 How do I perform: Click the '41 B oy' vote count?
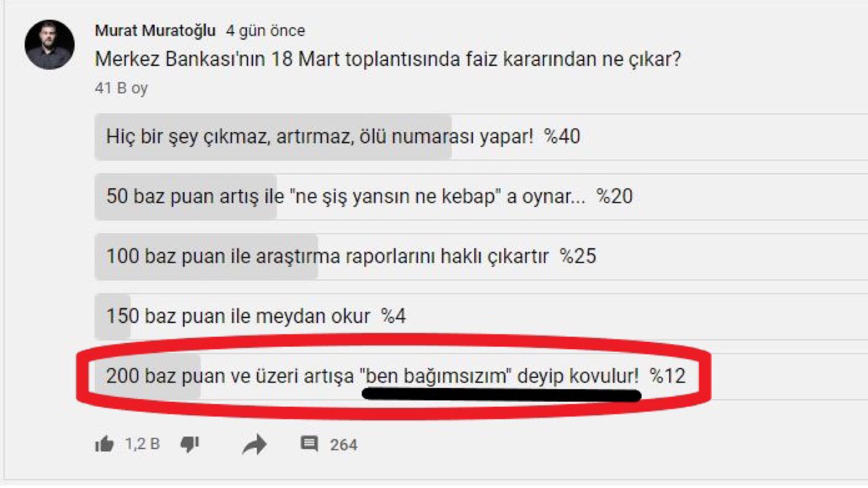point(121,88)
